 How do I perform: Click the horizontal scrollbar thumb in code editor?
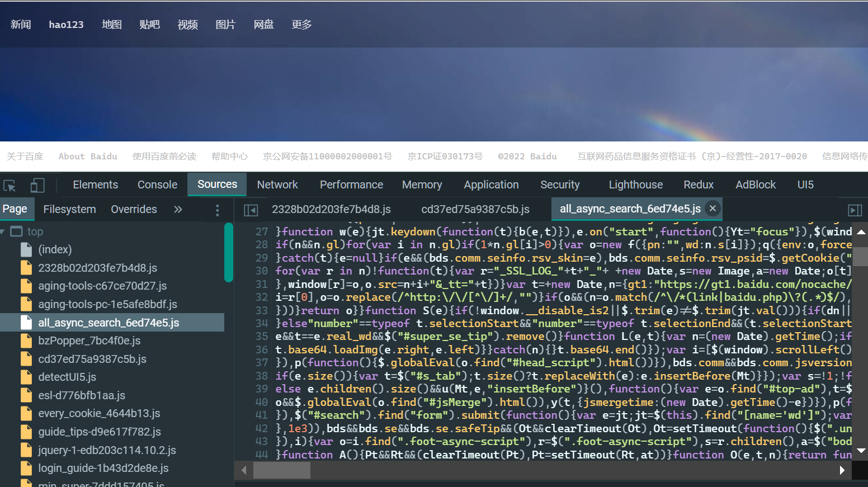pyautogui.click(x=282, y=470)
